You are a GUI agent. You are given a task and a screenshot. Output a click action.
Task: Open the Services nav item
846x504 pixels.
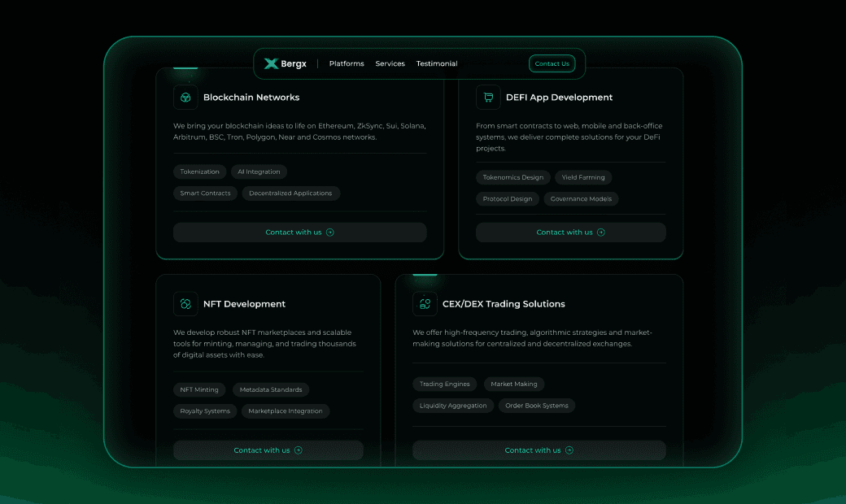[x=390, y=63]
